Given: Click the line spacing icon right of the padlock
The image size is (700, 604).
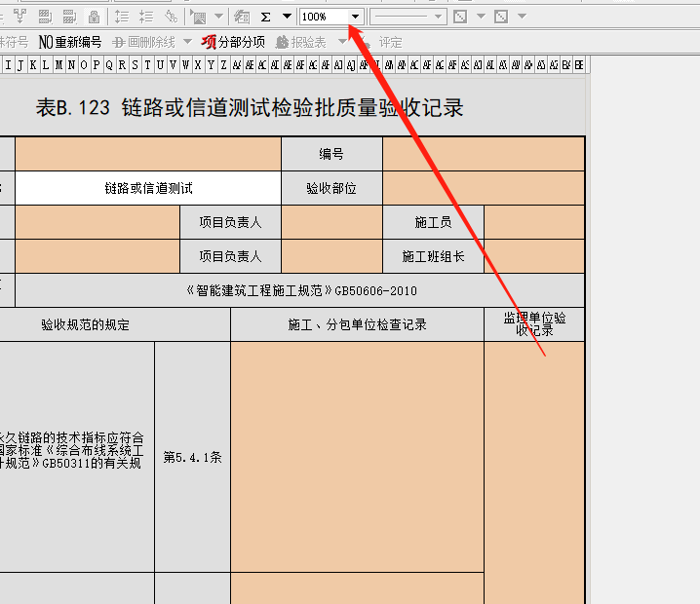Looking at the screenshot, I should pos(122,17).
